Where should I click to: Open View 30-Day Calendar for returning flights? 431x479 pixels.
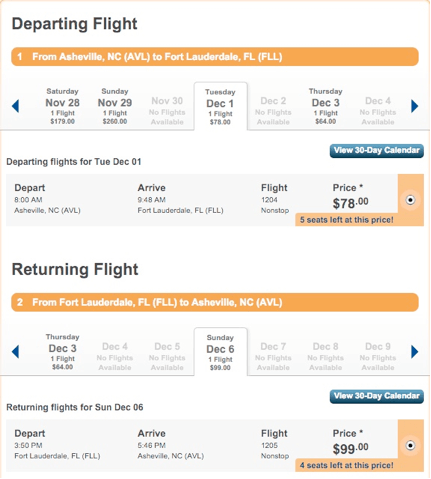click(x=377, y=396)
